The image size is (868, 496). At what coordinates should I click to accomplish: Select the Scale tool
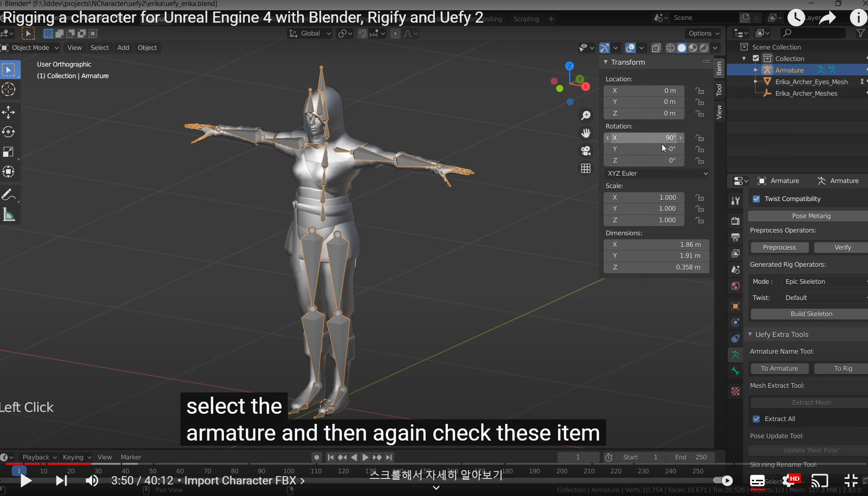pos(9,152)
